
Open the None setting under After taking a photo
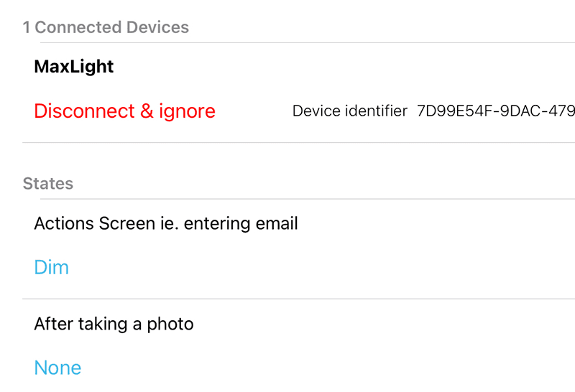tap(57, 368)
